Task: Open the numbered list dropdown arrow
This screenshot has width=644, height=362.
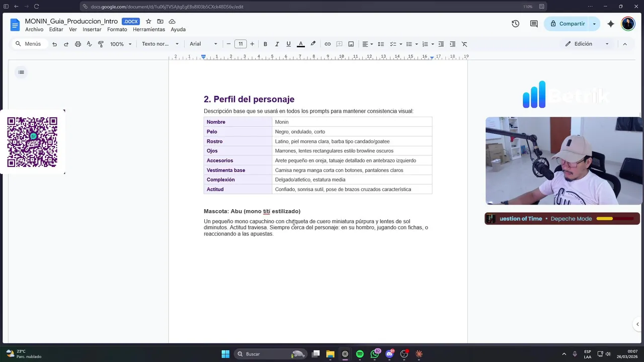Action: click(x=433, y=44)
